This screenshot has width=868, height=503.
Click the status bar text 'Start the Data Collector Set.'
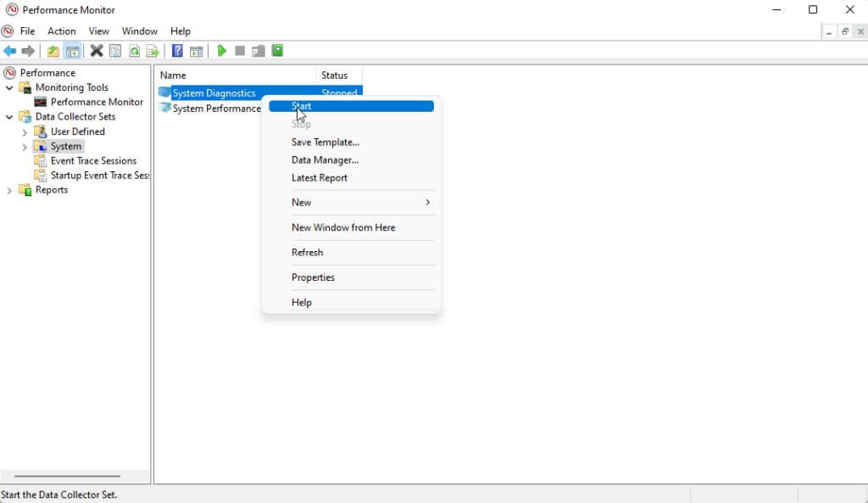click(x=58, y=495)
